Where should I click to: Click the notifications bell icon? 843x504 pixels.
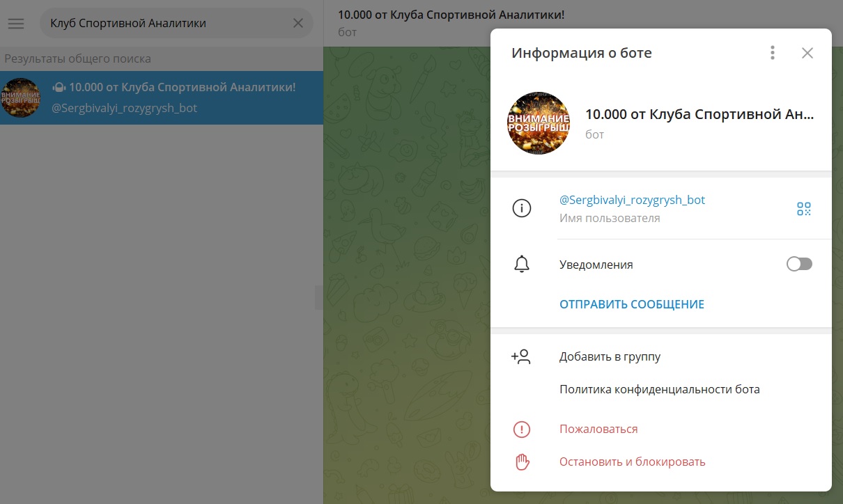click(521, 265)
